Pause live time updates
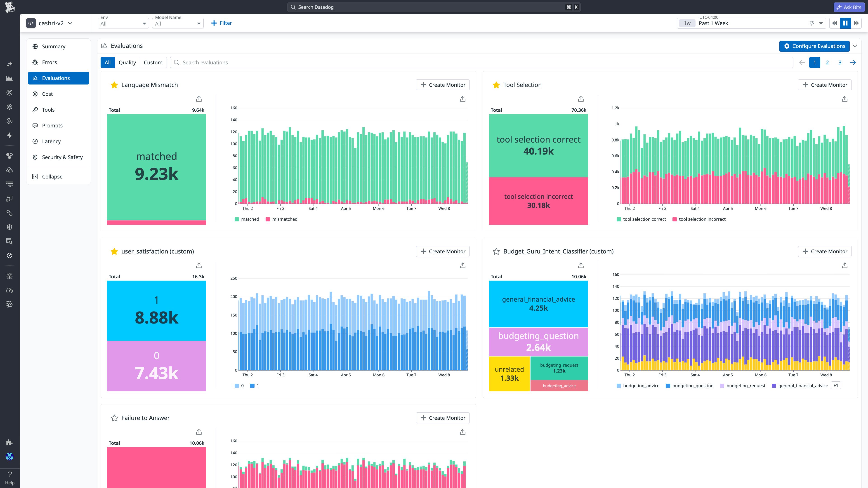868x488 pixels. [845, 23]
